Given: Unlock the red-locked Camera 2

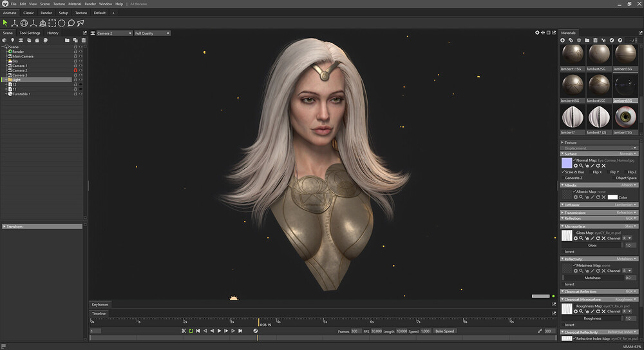Looking at the screenshot, I should pyautogui.click(x=75, y=70).
